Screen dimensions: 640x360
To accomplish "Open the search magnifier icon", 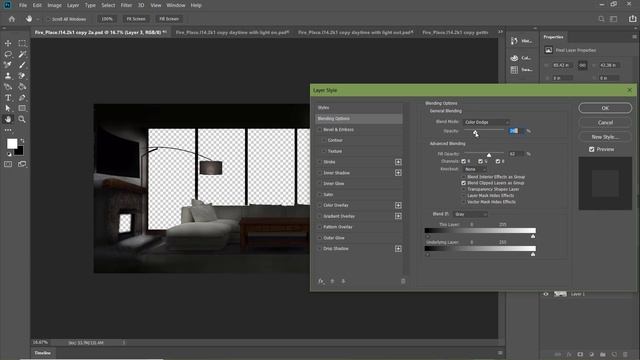I will [x=601, y=19].
